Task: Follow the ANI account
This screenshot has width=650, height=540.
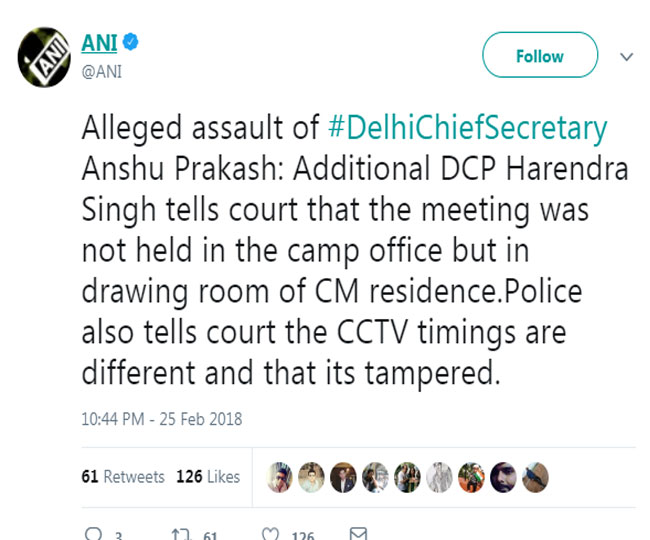Action: 539,56
